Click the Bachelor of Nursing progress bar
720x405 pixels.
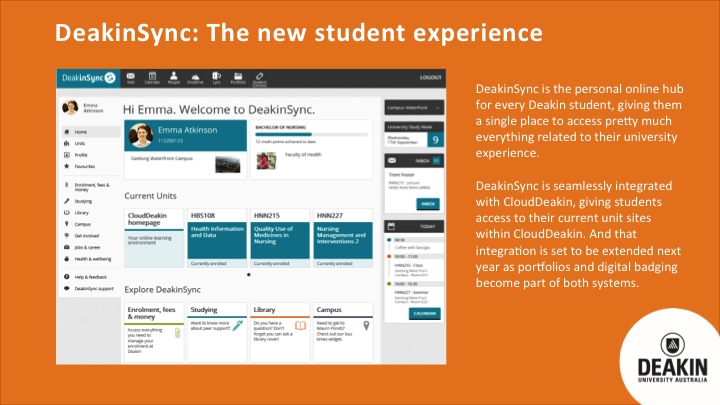click(311, 135)
